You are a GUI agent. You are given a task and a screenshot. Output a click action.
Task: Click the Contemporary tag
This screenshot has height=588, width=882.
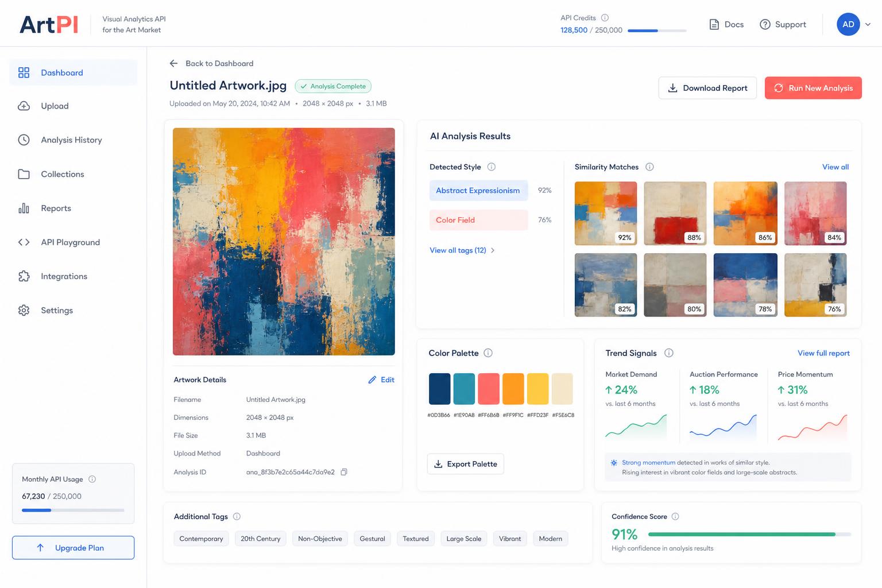(x=201, y=539)
